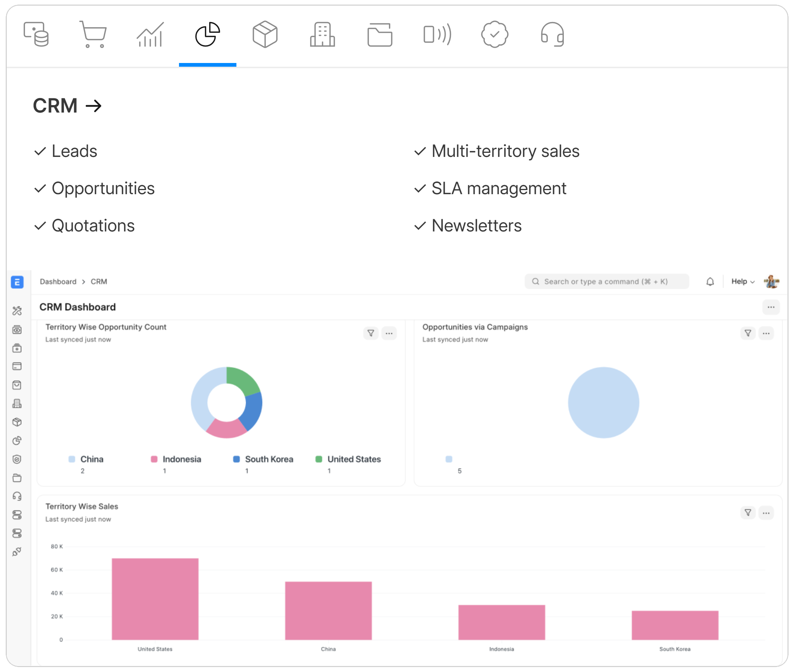This screenshot has width=795, height=672.
Task: Filter the Territory Wise Opportunity Count chart
Action: coord(370,333)
